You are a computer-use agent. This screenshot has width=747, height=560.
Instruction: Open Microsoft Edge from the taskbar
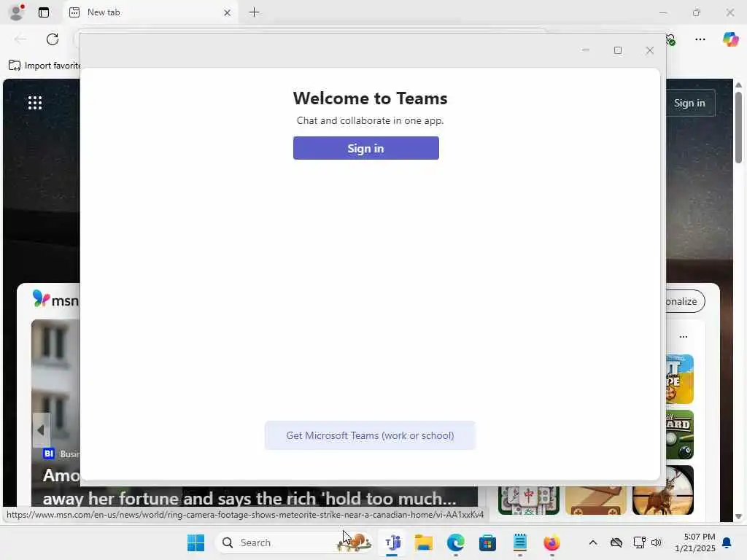[x=455, y=542]
